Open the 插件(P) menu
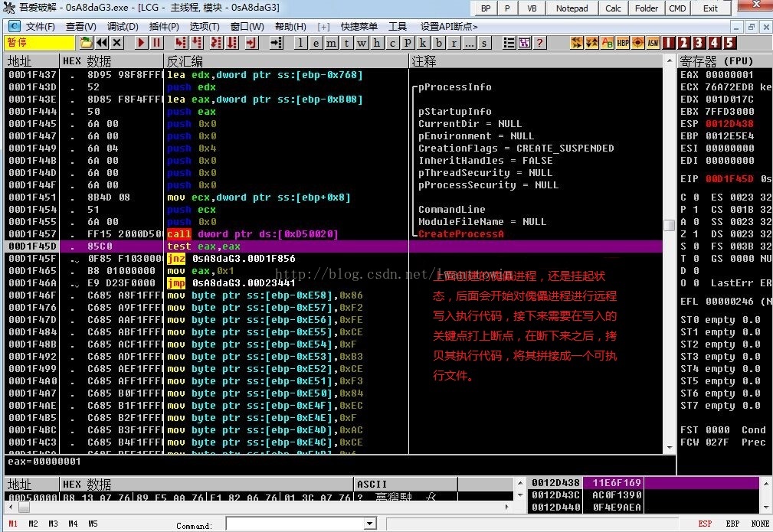Image resolution: width=773 pixels, height=532 pixels. [164, 26]
